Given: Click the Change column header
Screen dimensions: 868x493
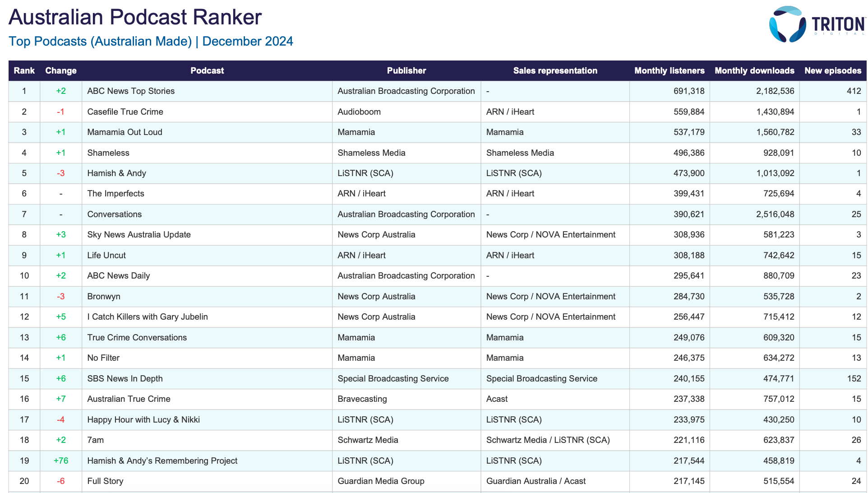Looking at the screenshot, I should [x=61, y=70].
